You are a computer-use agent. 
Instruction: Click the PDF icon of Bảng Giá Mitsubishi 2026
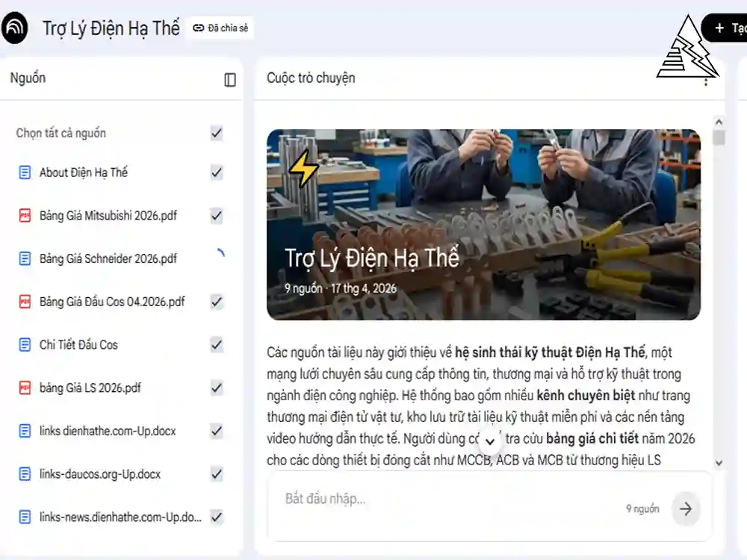(x=25, y=216)
